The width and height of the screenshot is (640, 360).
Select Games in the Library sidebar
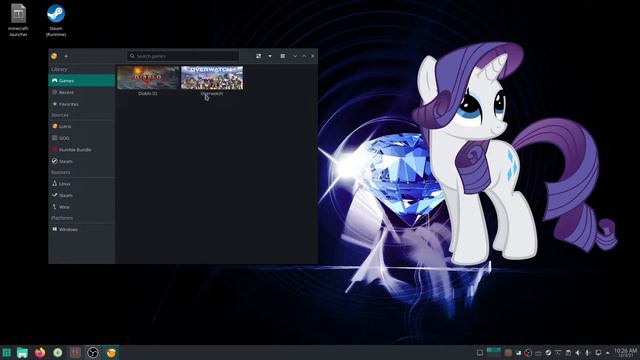point(82,81)
